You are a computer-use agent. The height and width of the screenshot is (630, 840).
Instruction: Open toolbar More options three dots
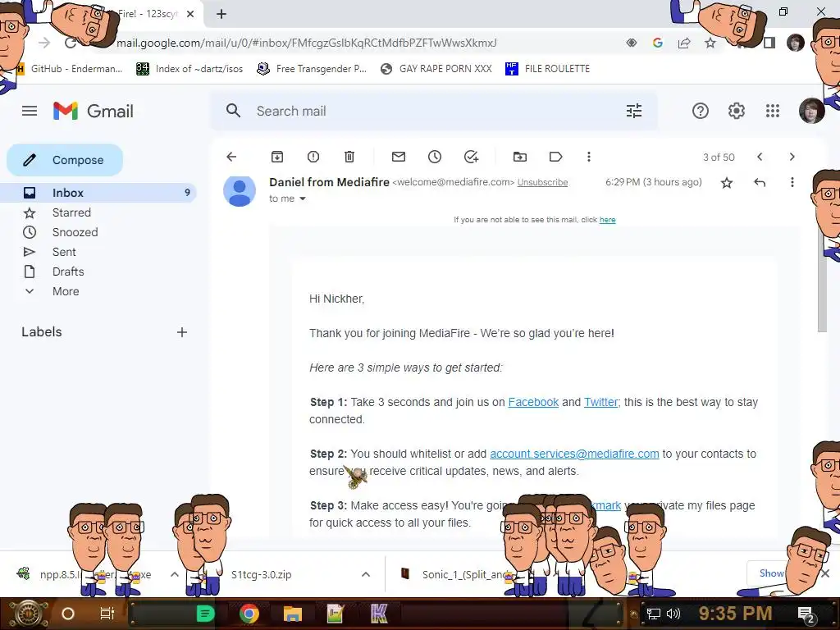pos(589,157)
